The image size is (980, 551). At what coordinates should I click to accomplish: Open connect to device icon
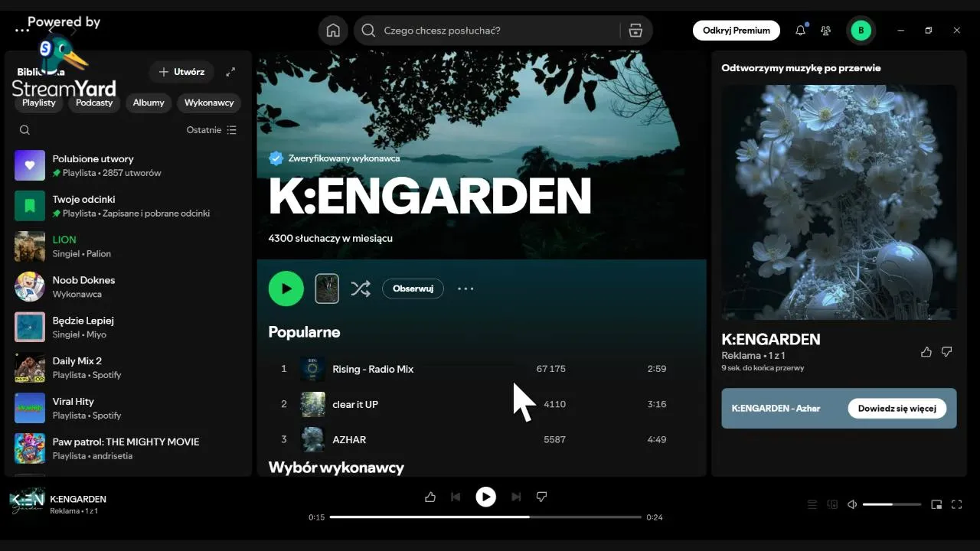pos(832,504)
